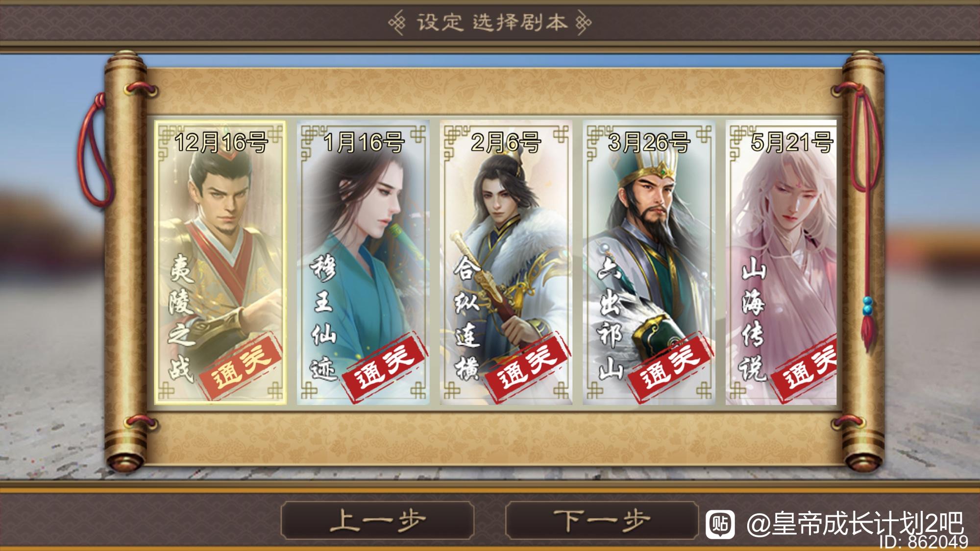This screenshot has width=980, height=551.
Task: Choose the 合纵连横 scenario card
Action: 506,263
